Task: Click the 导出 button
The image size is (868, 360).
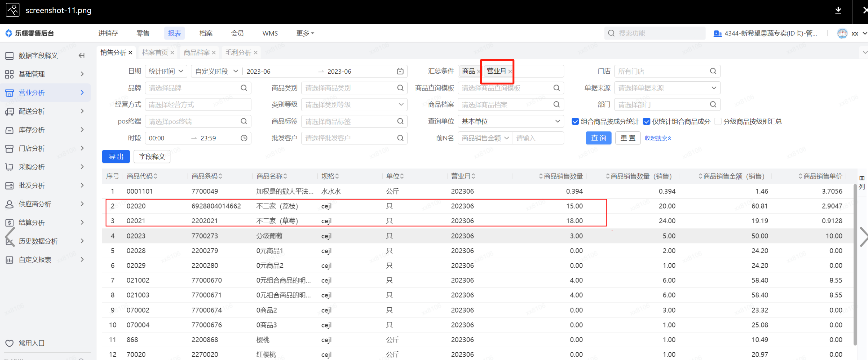Action: point(116,157)
